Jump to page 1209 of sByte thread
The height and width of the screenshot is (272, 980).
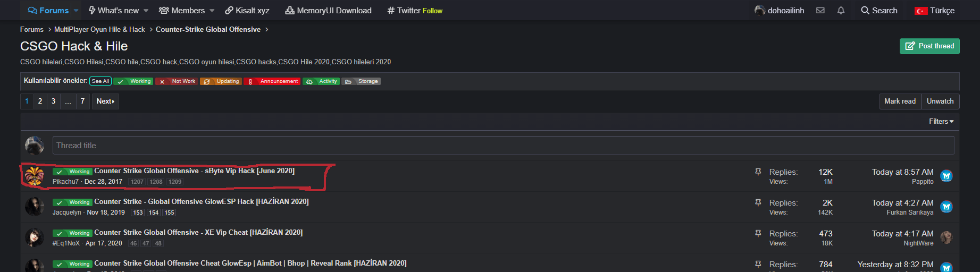click(175, 182)
